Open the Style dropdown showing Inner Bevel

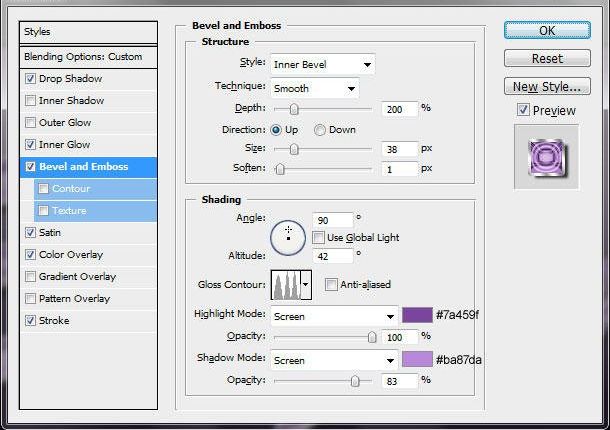click(x=323, y=64)
